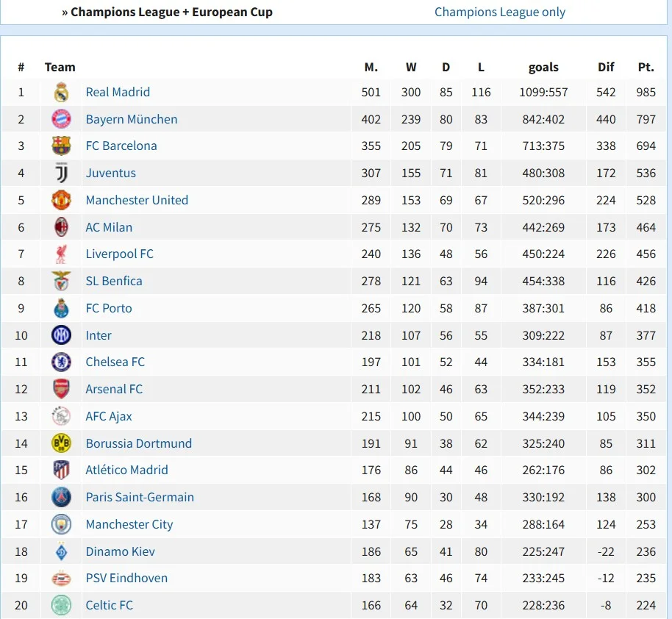Click the Bayern München club logo
672x619 pixels.
(61, 119)
